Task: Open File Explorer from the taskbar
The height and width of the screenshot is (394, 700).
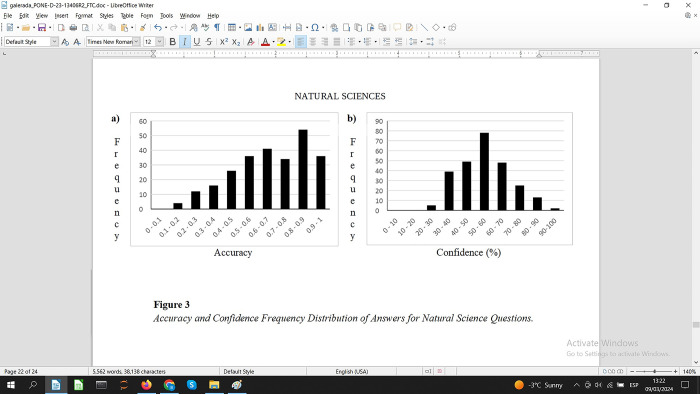Action: click(214, 385)
